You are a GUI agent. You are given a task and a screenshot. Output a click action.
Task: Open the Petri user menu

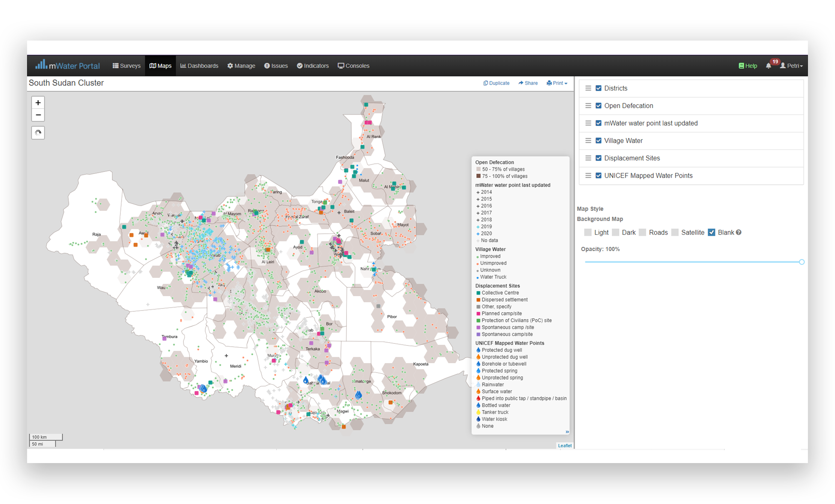(x=791, y=66)
